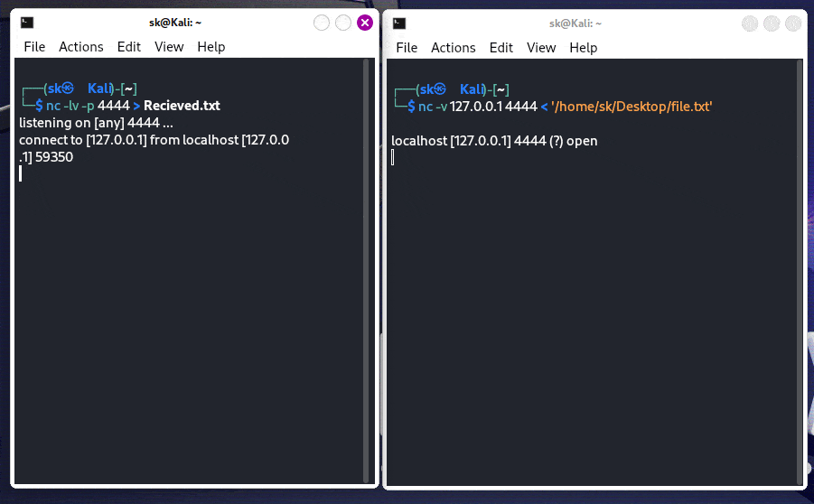Maximize the right terminal sending file.txt
This screenshot has width=814, height=504.
point(772,23)
